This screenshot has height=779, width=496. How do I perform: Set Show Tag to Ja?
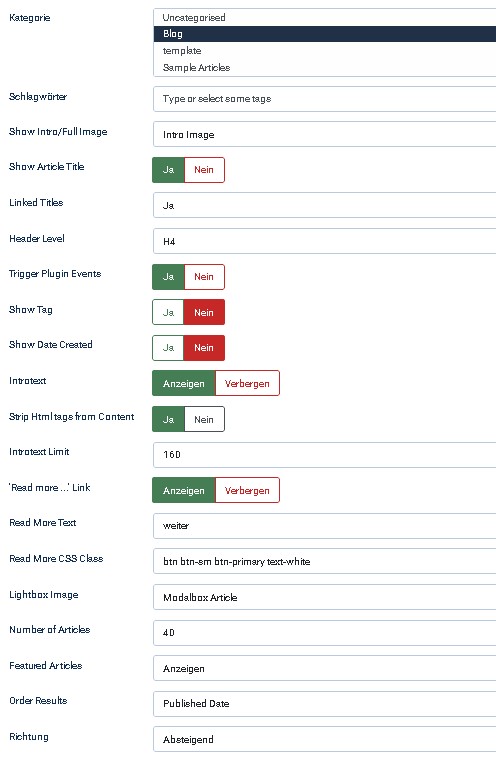168,312
